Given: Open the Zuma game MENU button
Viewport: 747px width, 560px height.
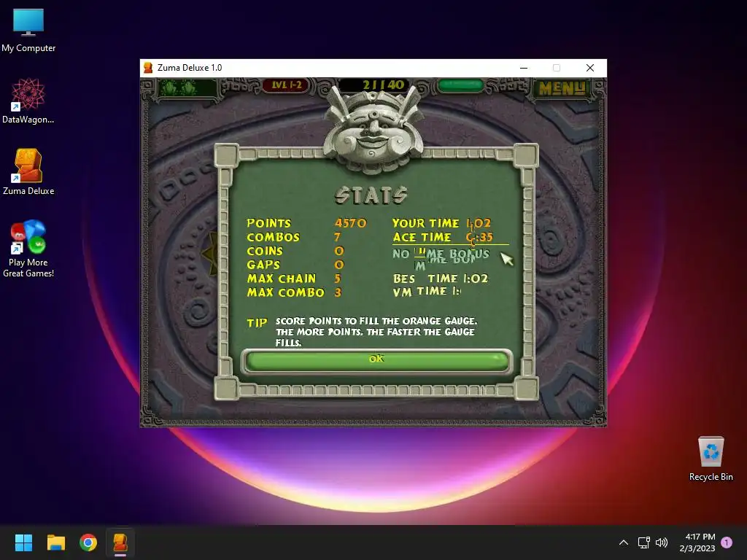Looking at the screenshot, I should 562,87.
